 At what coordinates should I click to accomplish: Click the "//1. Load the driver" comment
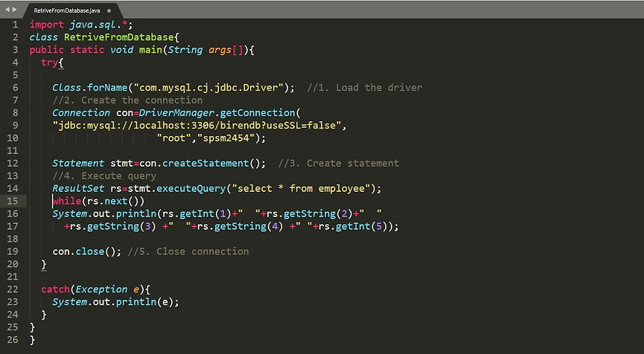365,88
